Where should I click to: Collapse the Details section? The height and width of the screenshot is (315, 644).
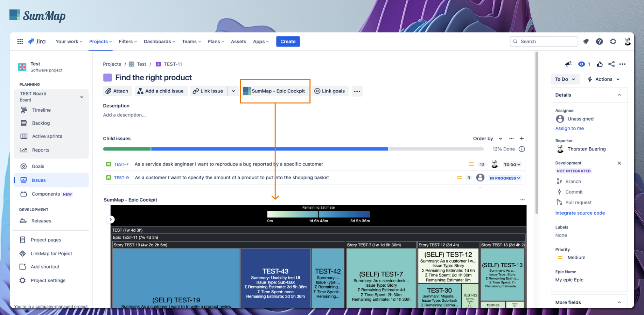pyautogui.click(x=619, y=95)
